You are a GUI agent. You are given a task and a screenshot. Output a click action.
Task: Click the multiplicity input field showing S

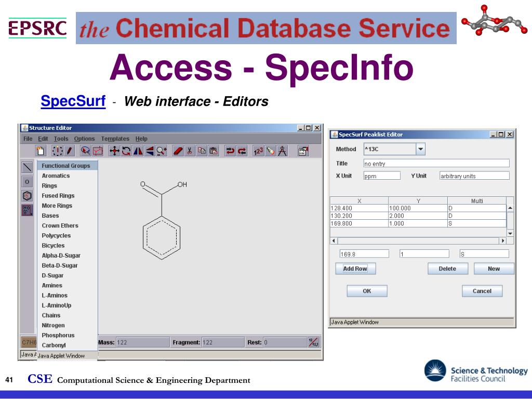(484, 254)
